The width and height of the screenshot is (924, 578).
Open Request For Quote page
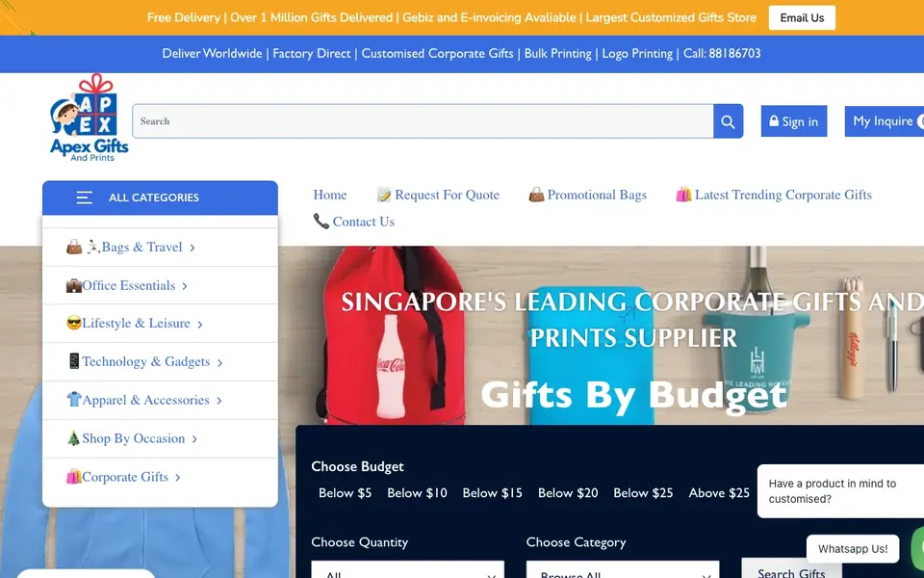(438, 195)
